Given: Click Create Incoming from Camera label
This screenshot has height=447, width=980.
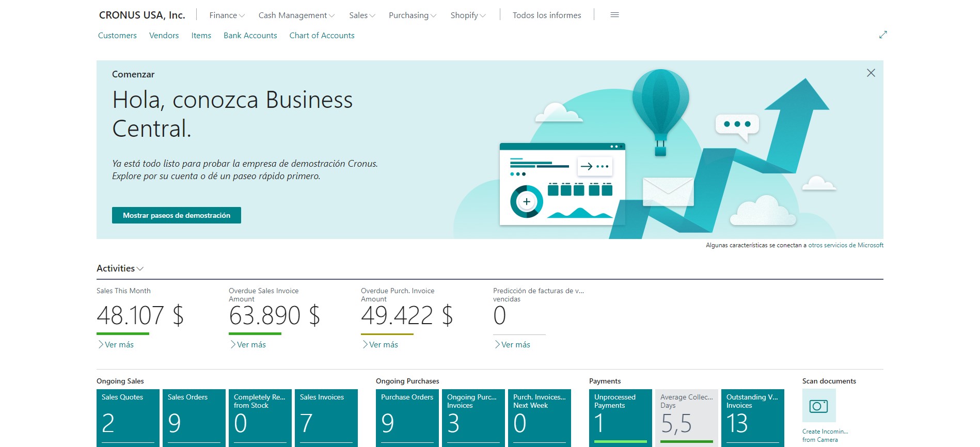Looking at the screenshot, I should pos(825,436).
